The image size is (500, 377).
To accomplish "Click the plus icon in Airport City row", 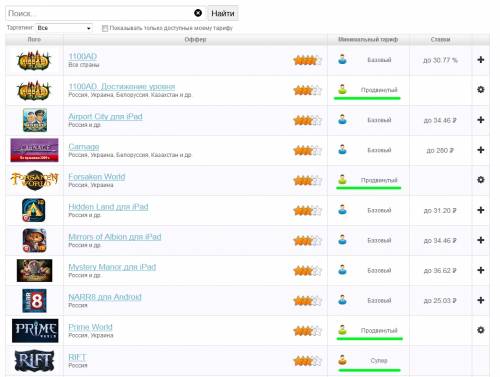I will [x=480, y=120].
